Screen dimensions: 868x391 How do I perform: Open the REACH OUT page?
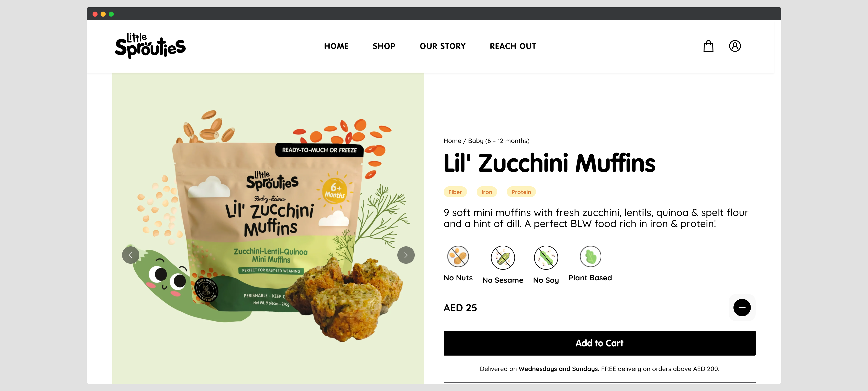513,46
